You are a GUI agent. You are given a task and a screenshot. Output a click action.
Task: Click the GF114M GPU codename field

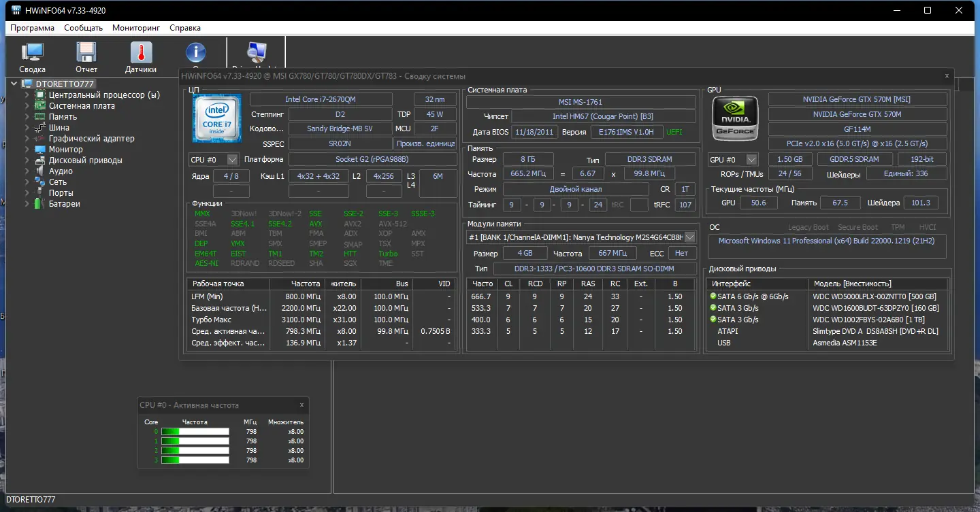point(857,129)
